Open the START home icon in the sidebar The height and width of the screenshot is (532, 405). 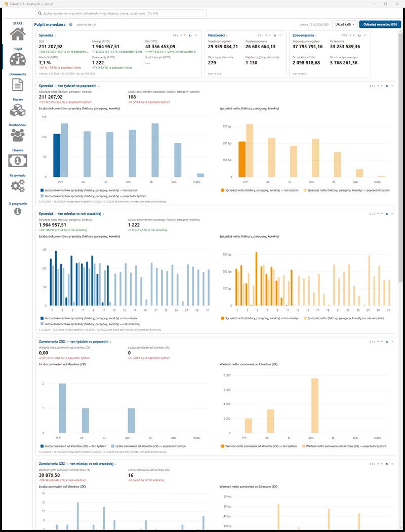pyautogui.click(x=18, y=33)
